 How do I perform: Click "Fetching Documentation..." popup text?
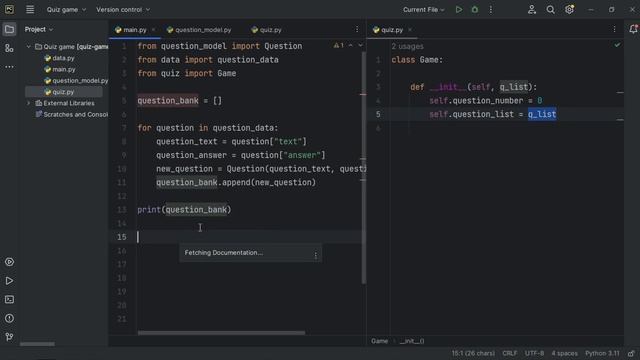[224, 253]
